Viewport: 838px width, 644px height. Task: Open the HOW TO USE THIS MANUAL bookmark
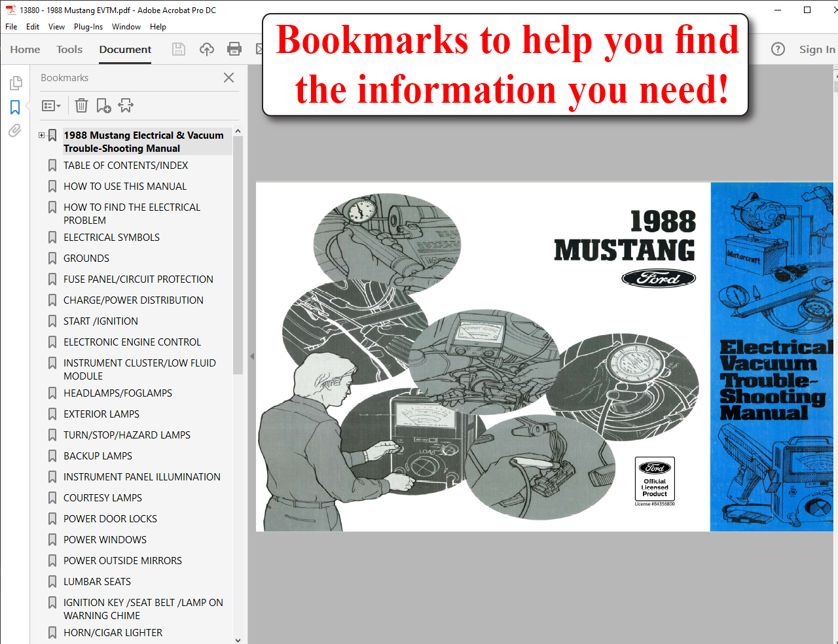coord(125,187)
